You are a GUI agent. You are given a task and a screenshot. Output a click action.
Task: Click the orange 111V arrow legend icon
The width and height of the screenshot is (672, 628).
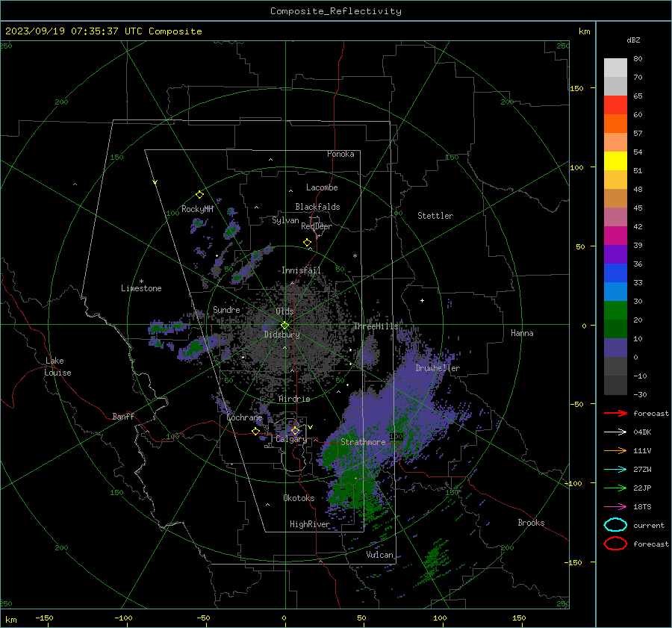tap(615, 450)
